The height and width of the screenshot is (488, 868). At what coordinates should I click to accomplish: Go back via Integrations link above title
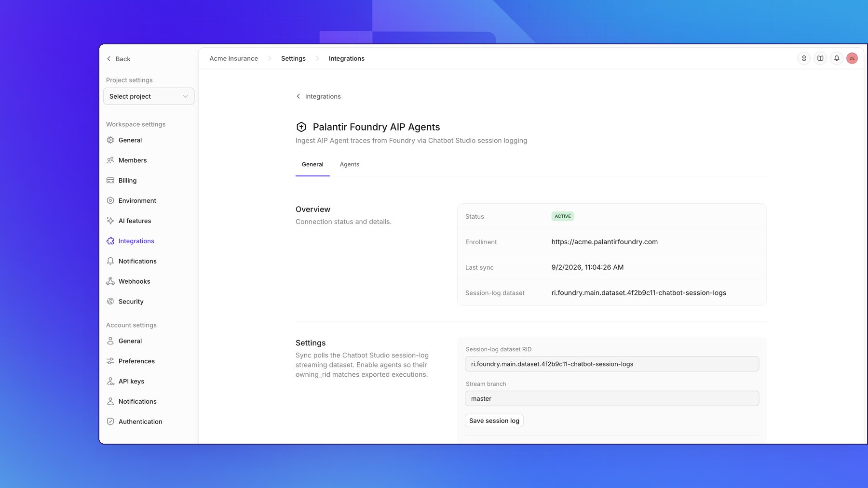point(323,96)
